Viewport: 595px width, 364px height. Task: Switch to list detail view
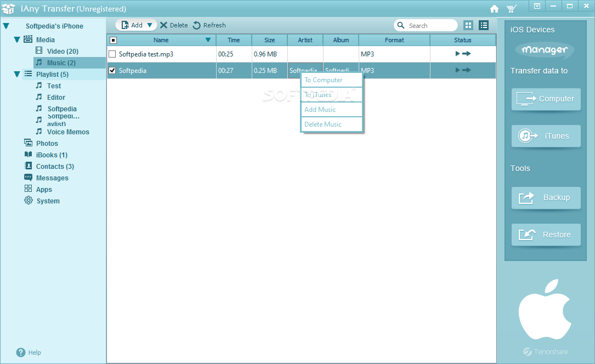[x=484, y=25]
